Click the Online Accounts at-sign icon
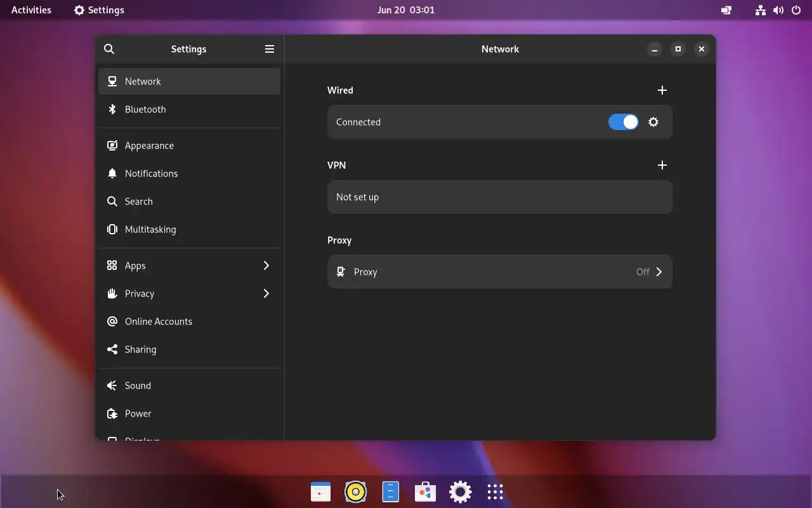Image resolution: width=812 pixels, height=508 pixels. pyautogui.click(x=112, y=321)
